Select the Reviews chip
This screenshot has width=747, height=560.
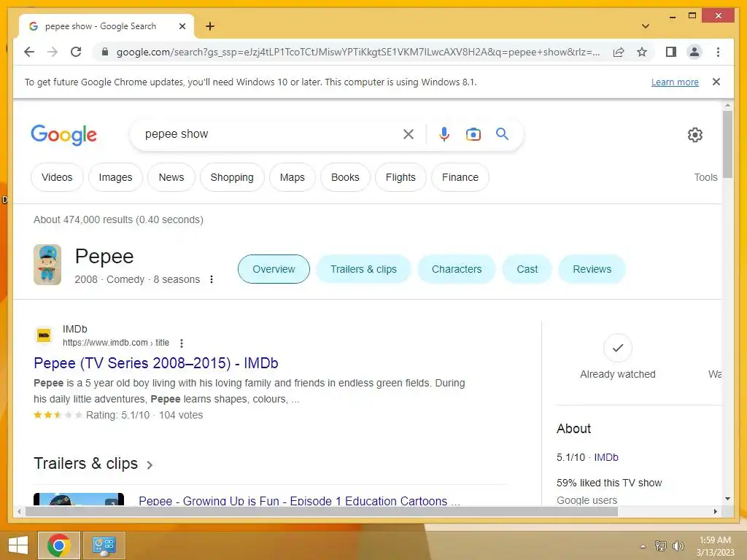click(592, 269)
